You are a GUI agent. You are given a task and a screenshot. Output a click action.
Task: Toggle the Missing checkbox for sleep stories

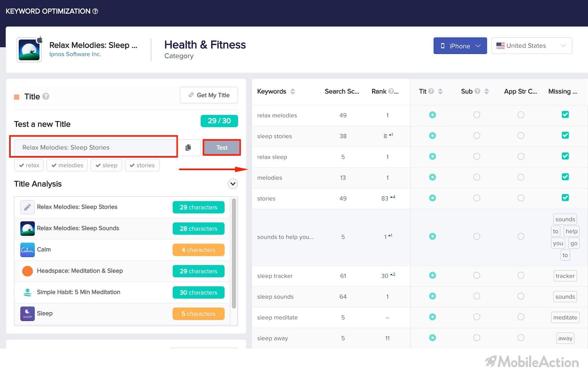(x=565, y=136)
